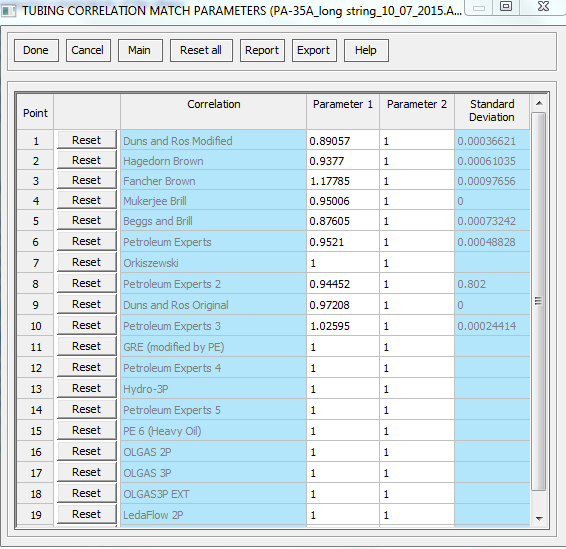Edit Parameter 1 value 0.94452
Screen dimensions: 566x549
[x=343, y=284]
